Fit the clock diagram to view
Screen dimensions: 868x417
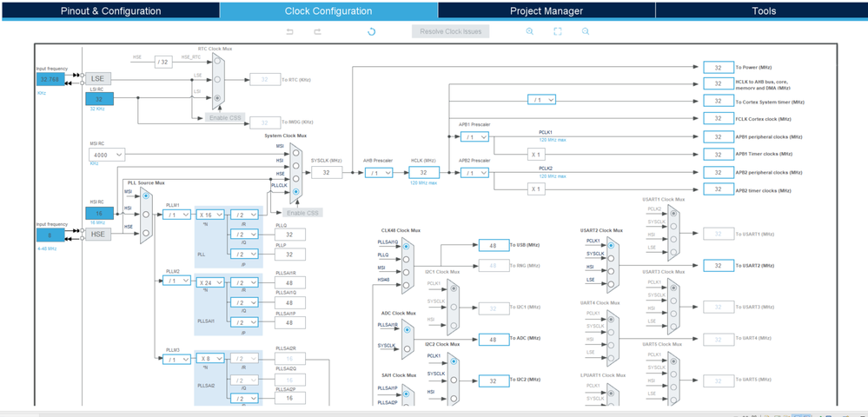point(558,31)
